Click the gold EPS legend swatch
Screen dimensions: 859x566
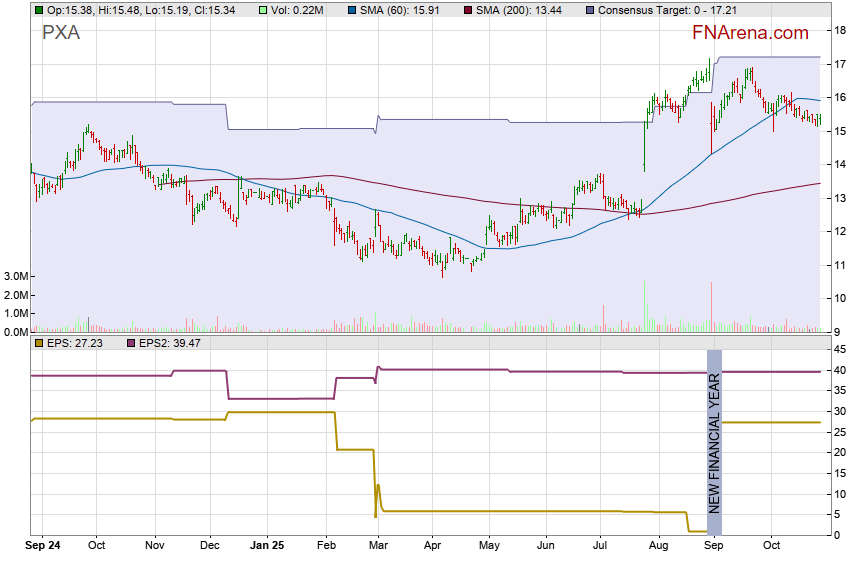(38, 343)
